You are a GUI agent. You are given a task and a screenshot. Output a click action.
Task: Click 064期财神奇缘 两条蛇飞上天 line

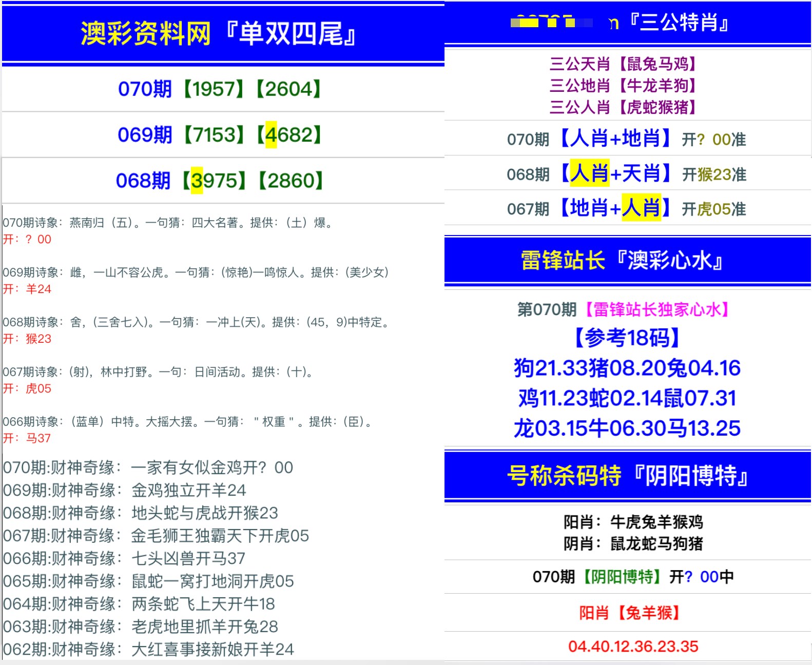click(x=139, y=604)
